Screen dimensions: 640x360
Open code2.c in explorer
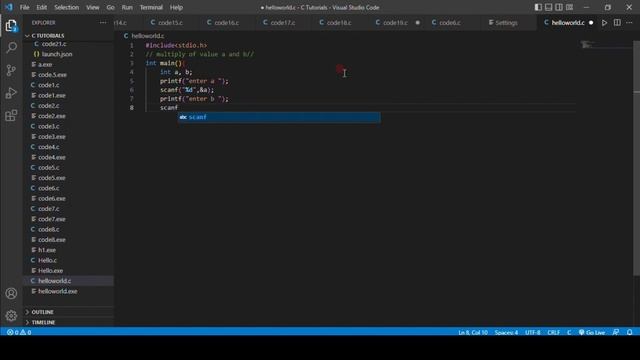pyautogui.click(x=49, y=106)
